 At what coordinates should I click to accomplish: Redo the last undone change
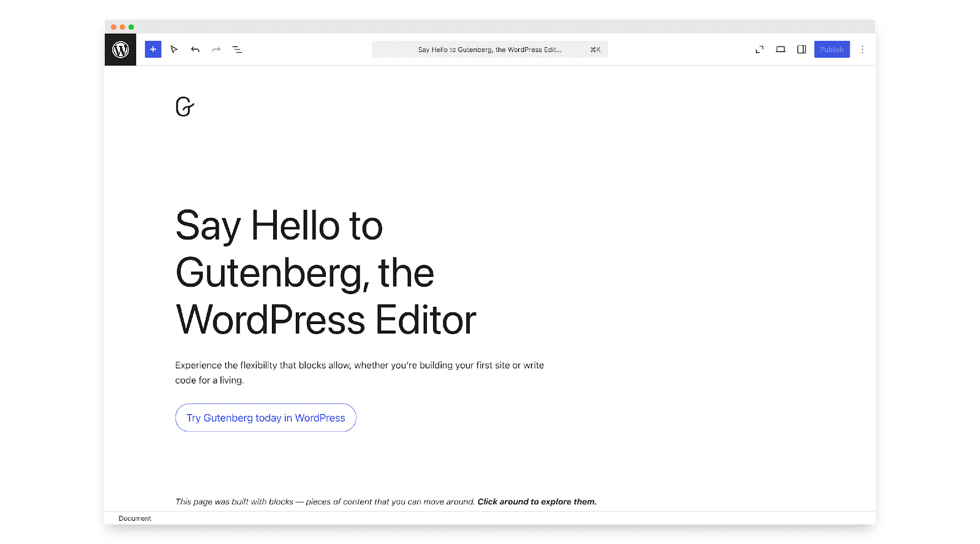click(x=216, y=50)
